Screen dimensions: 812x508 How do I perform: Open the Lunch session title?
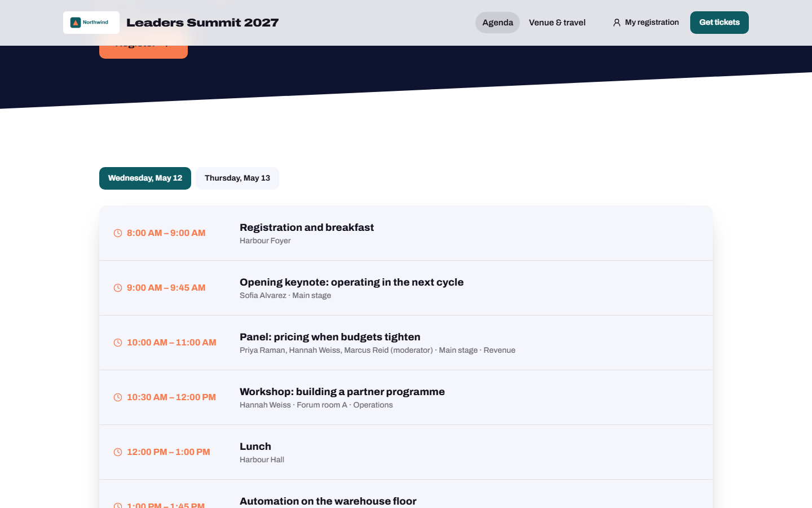[255, 446]
